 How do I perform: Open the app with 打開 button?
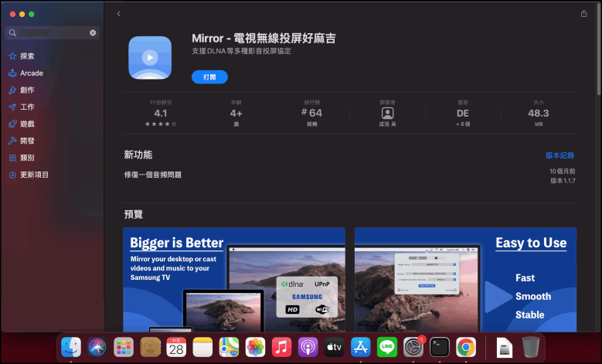pos(209,77)
